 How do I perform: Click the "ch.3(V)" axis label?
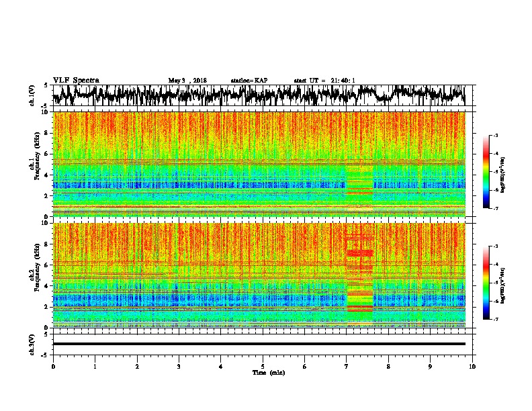(32, 345)
